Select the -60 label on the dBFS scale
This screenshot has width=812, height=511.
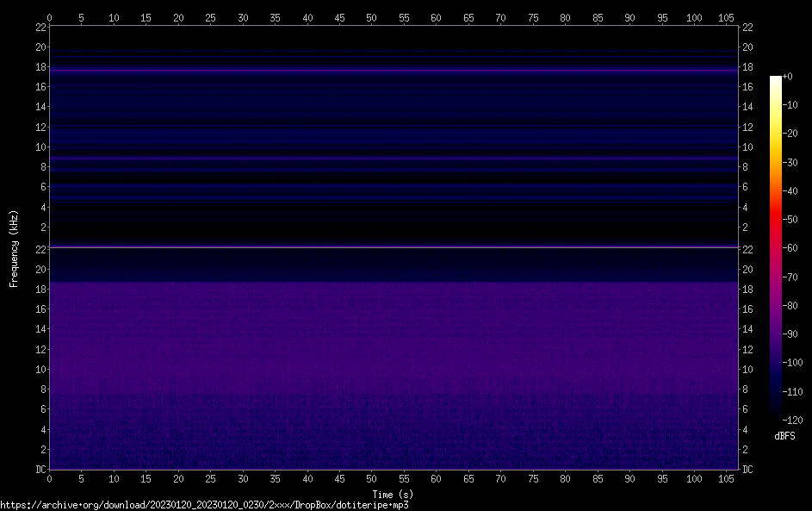pos(790,248)
